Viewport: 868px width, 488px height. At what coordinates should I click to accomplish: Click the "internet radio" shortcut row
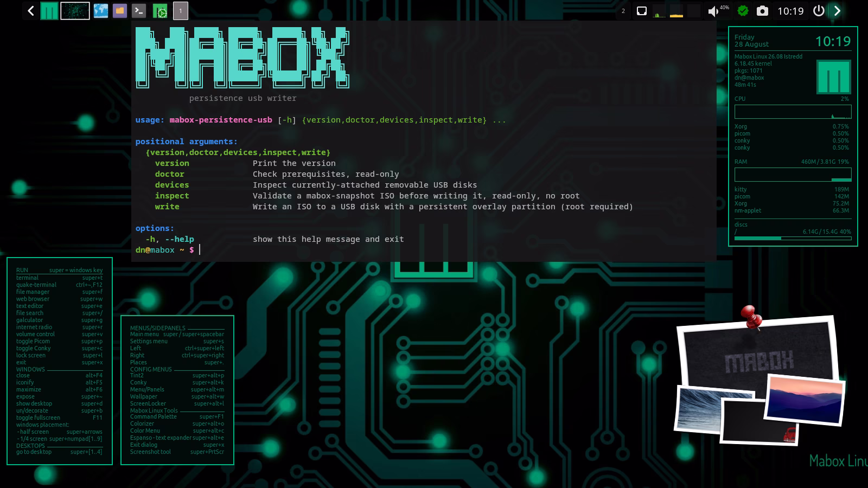(59, 327)
